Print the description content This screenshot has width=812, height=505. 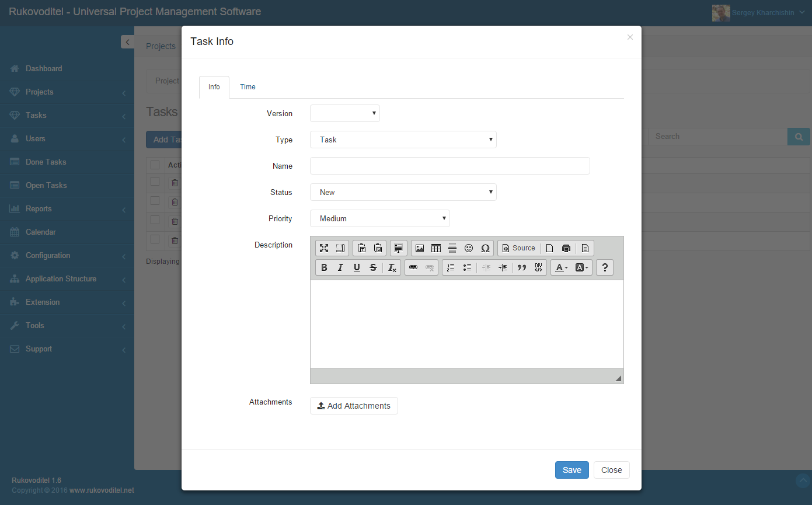566,248
